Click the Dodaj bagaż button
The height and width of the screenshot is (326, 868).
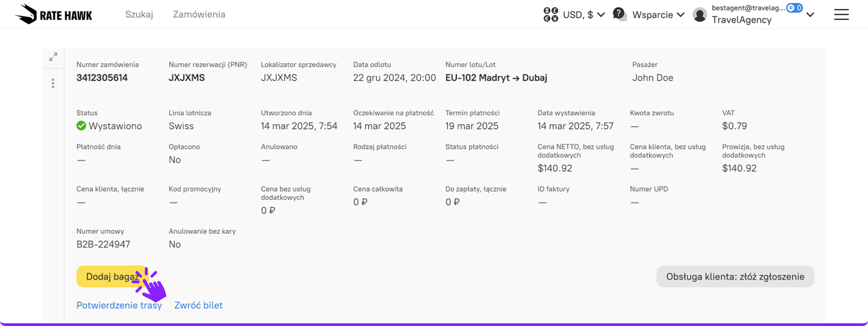[x=112, y=277]
